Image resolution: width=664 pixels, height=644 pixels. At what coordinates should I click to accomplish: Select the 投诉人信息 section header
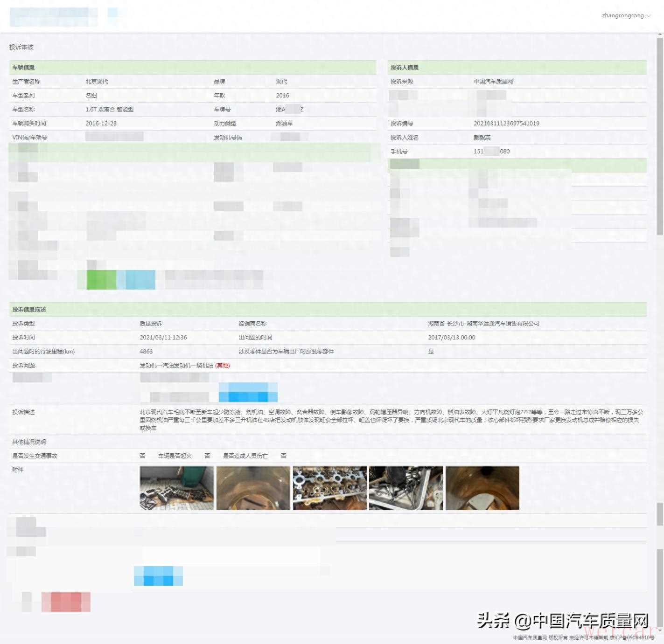tap(405, 68)
